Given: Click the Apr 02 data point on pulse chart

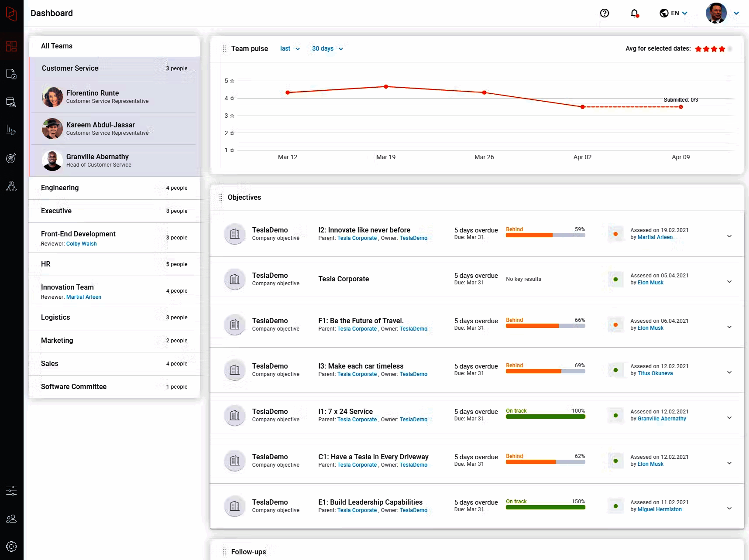Looking at the screenshot, I should [582, 107].
